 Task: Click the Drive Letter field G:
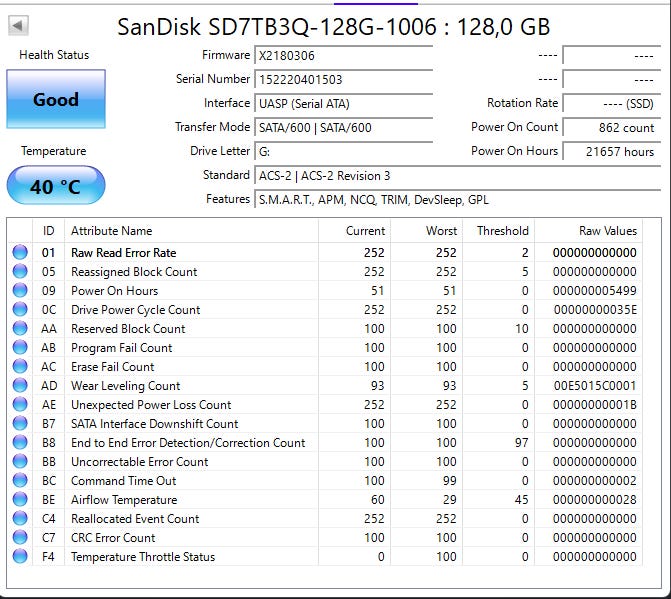(x=344, y=151)
